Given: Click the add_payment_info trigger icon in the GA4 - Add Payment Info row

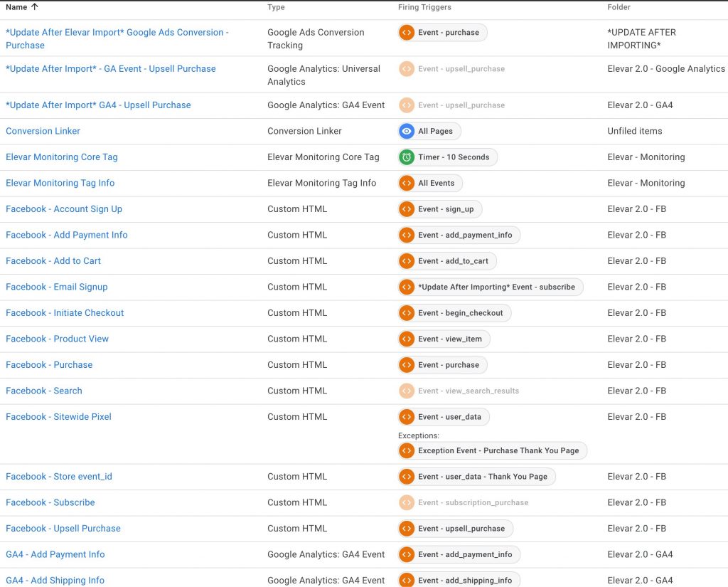Looking at the screenshot, I should [407, 555].
